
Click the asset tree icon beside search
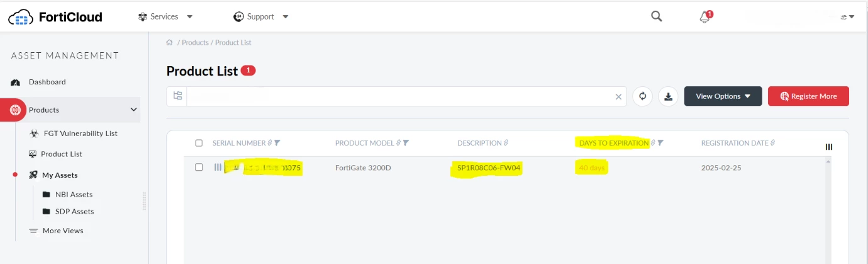click(177, 96)
